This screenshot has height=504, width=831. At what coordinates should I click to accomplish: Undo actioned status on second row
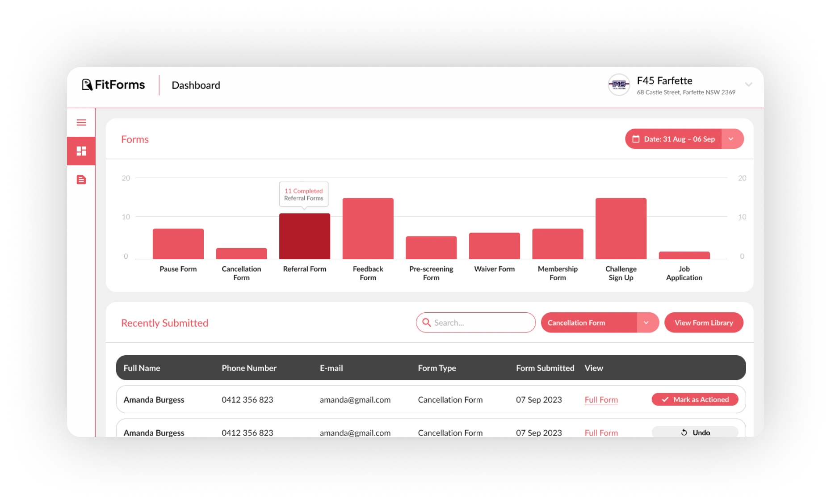(695, 432)
